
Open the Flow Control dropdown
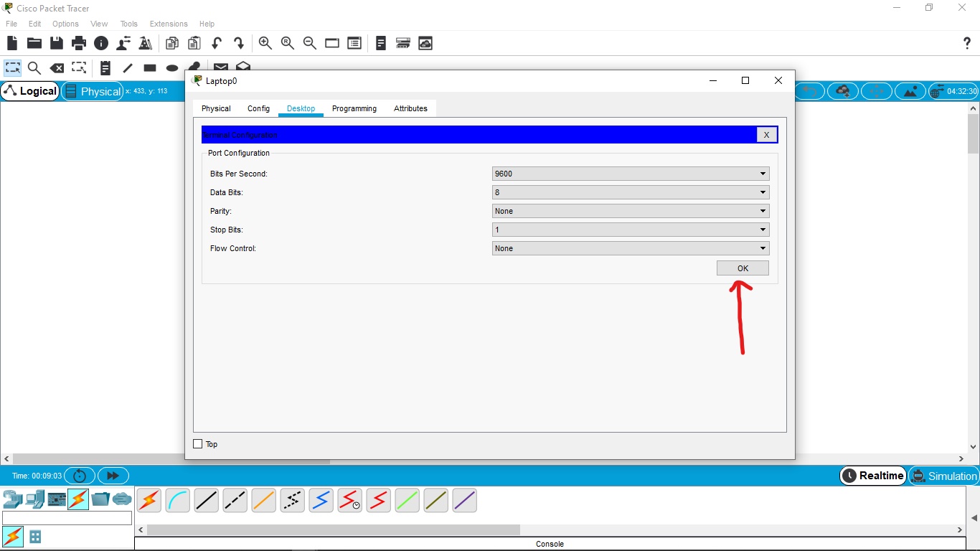tap(762, 248)
